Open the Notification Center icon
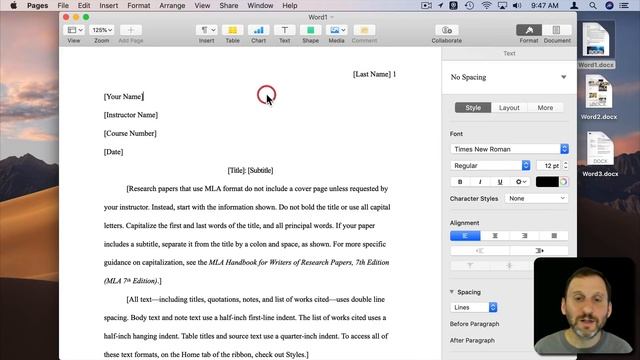640x360 pixels. 624,6
